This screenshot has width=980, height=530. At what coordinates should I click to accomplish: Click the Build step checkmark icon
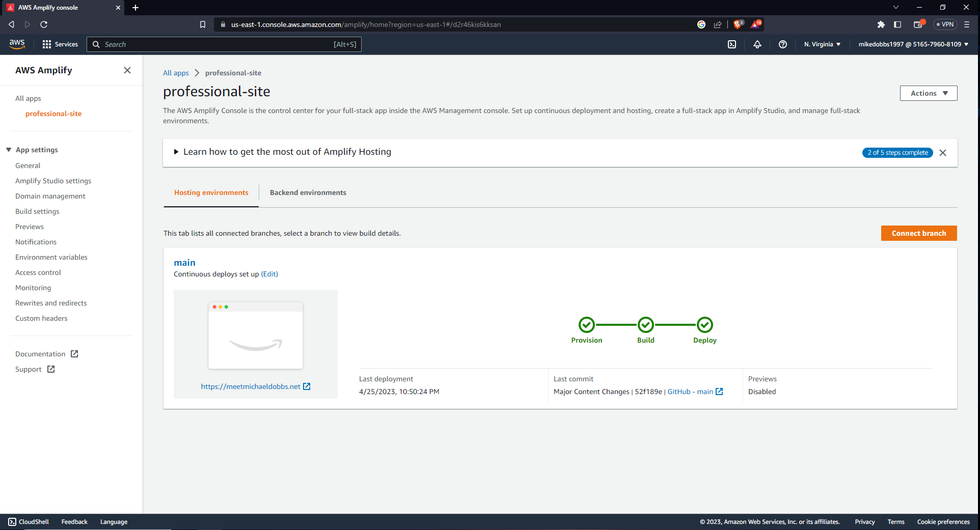(646, 324)
